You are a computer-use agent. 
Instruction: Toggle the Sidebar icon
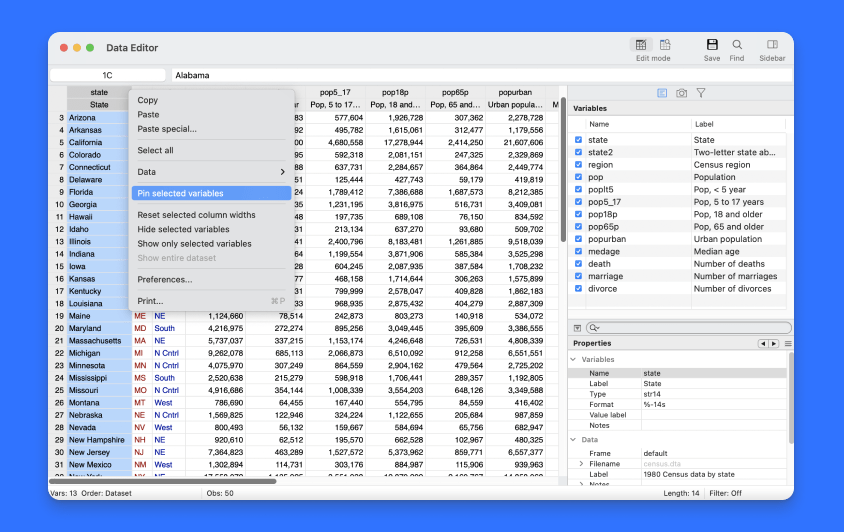772,45
